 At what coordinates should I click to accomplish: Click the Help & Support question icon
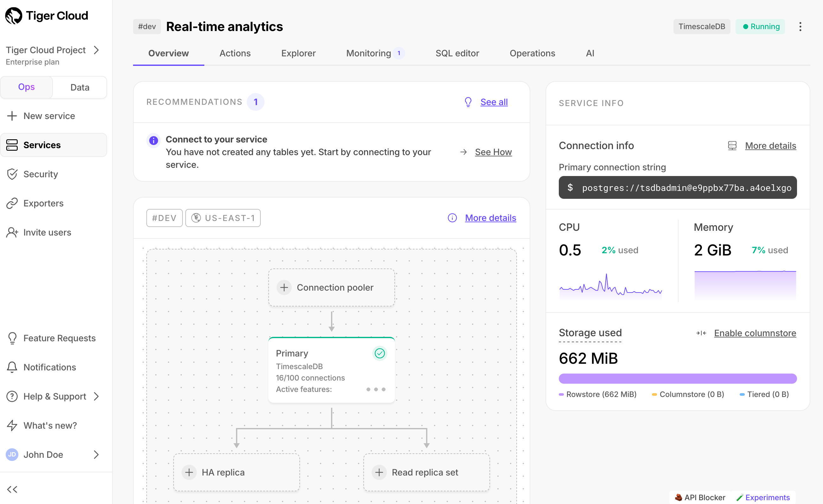[x=12, y=396]
